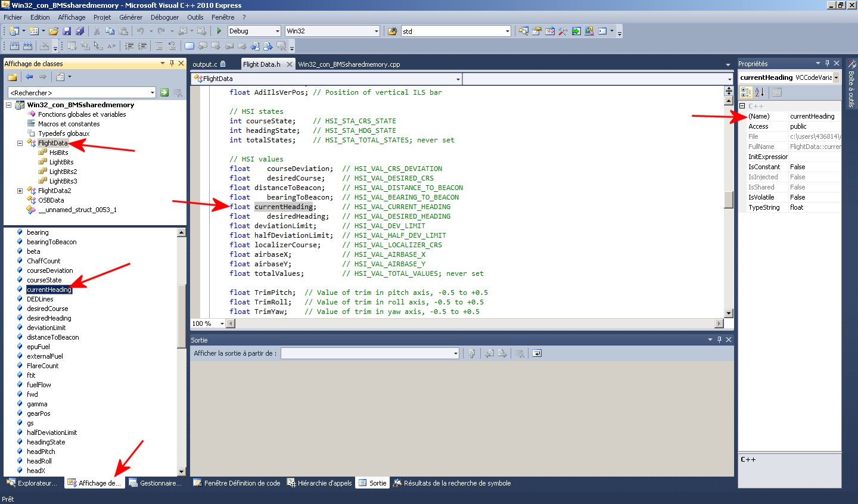Close the Flight Data.h tab
The width and height of the screenshot is (858, 504).
pos(290,64)
